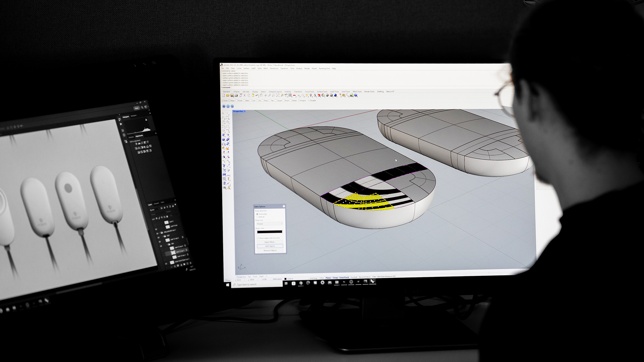The height and width of the screenshot is (362, 644).
Task: Enable the Cen osnap checkbox
Action: [x=251, y=101]
